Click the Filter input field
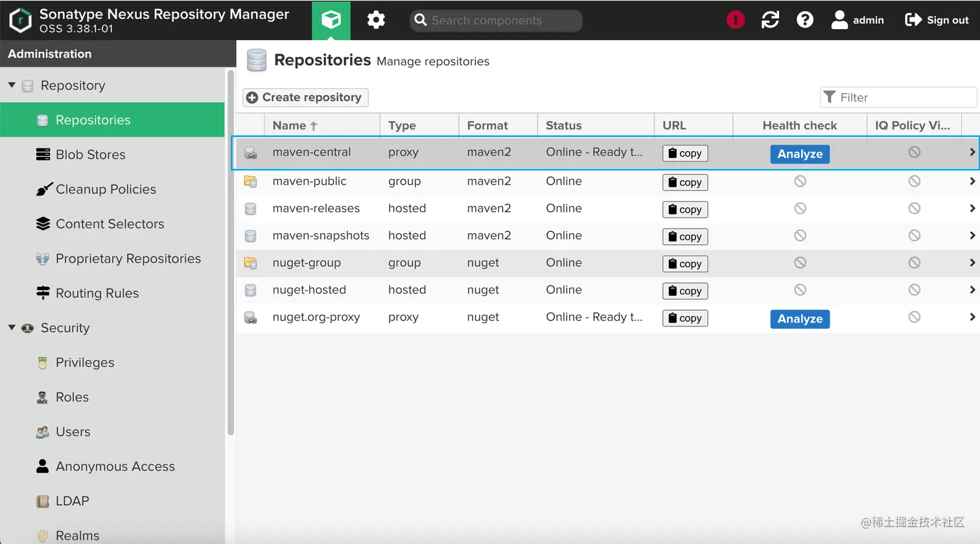 point(898,97)
